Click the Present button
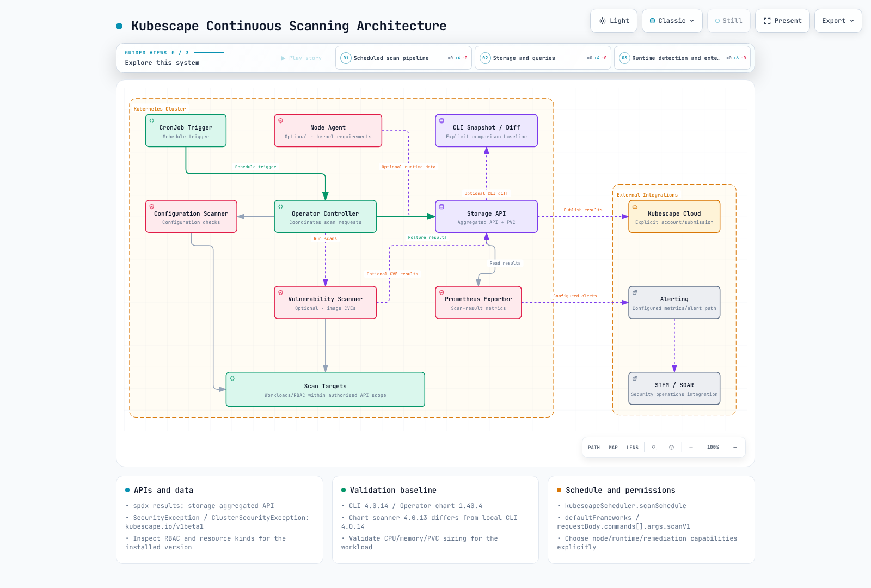 782,21
